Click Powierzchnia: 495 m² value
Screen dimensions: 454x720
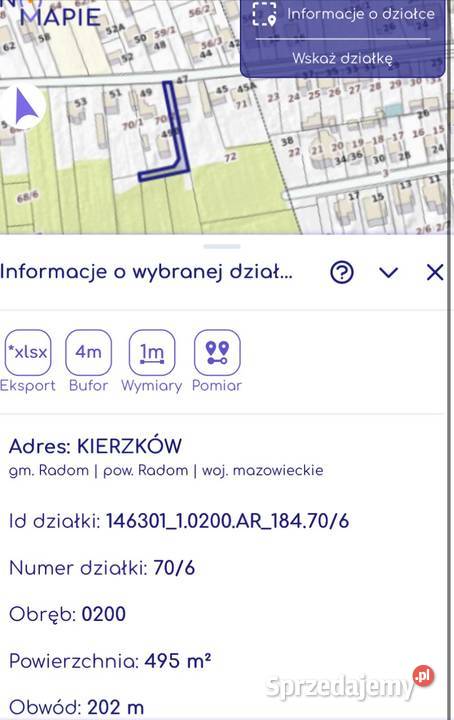178,661
